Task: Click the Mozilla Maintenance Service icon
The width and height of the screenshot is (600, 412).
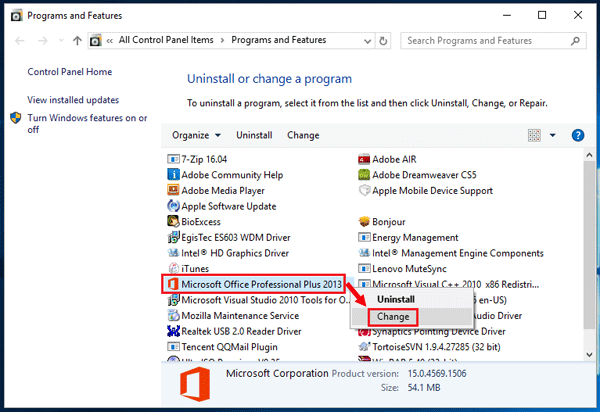Action: click(x=173, y=315)
